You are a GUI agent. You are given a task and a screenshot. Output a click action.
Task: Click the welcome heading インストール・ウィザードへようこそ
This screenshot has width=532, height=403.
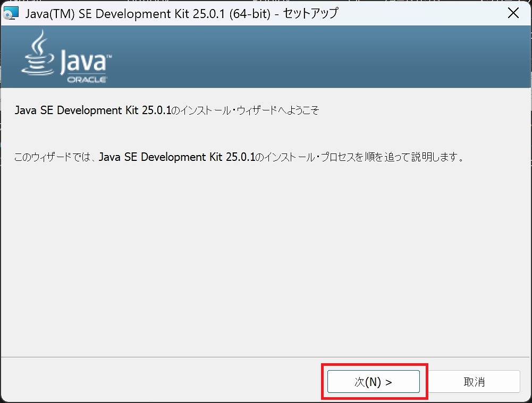point(246,110)
